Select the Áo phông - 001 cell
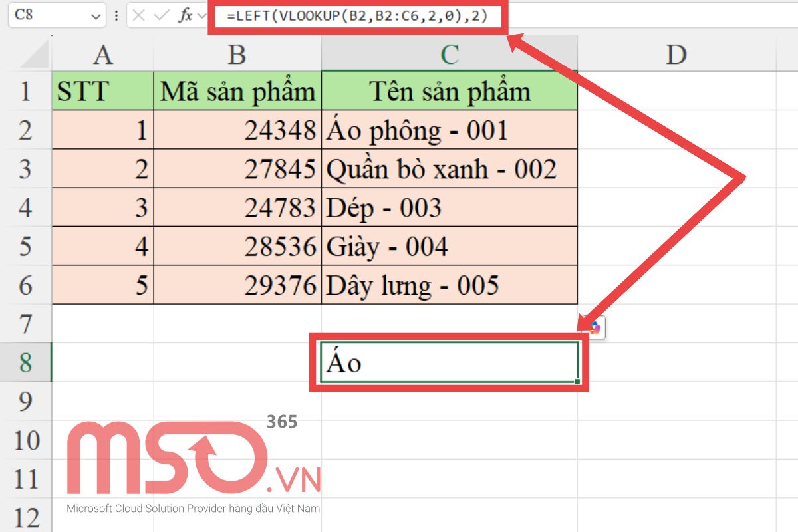Screen dimensions: 798x532 (x=450, y=130)
